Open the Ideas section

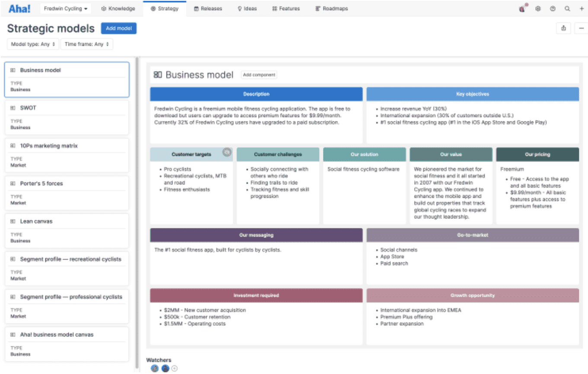(247, 8)
